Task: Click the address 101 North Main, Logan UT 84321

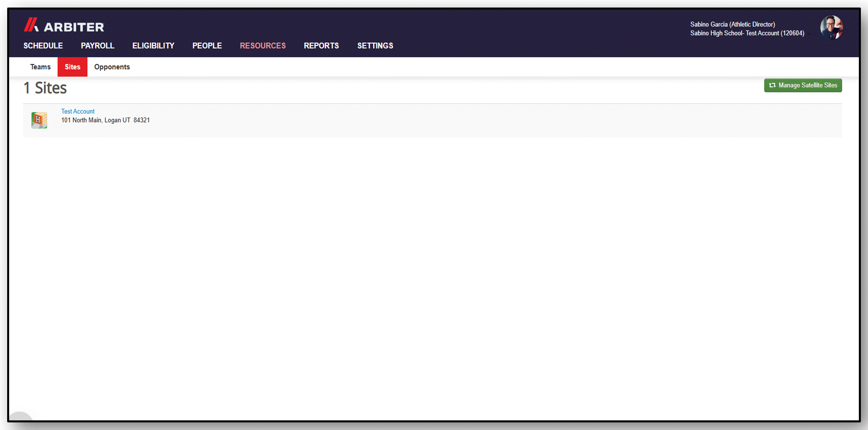Action: [105, 120]
